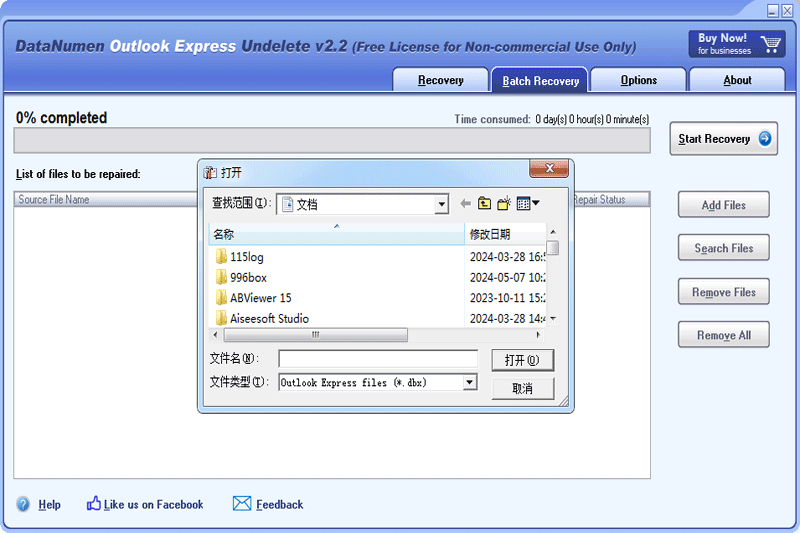The height and width of the screenshot is (533, 800).
Task: Expand the file type dropdown
Action: tap(469, 382)
